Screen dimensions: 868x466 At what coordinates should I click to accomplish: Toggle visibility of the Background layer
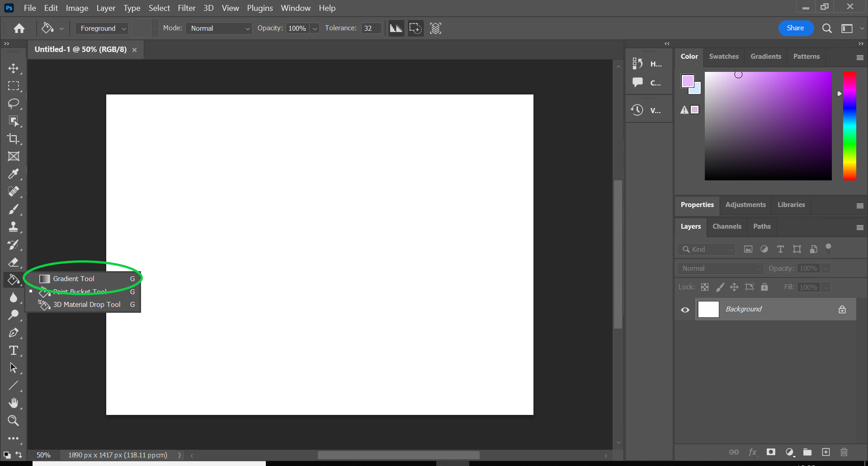pos(685,310)
